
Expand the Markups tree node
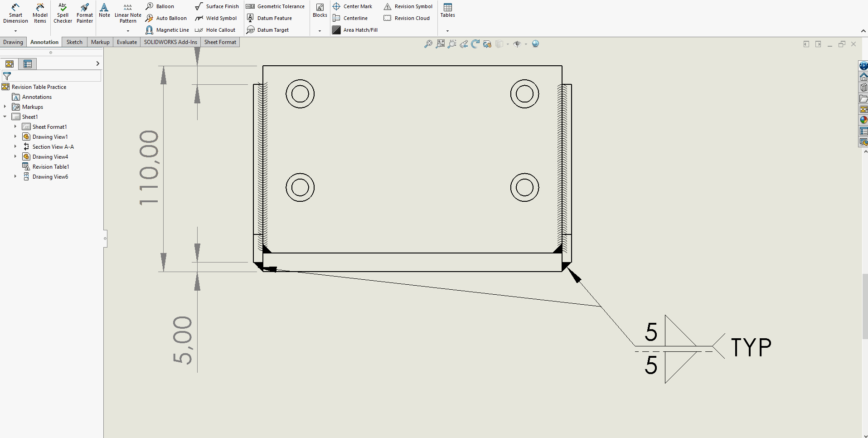[5, 107]
